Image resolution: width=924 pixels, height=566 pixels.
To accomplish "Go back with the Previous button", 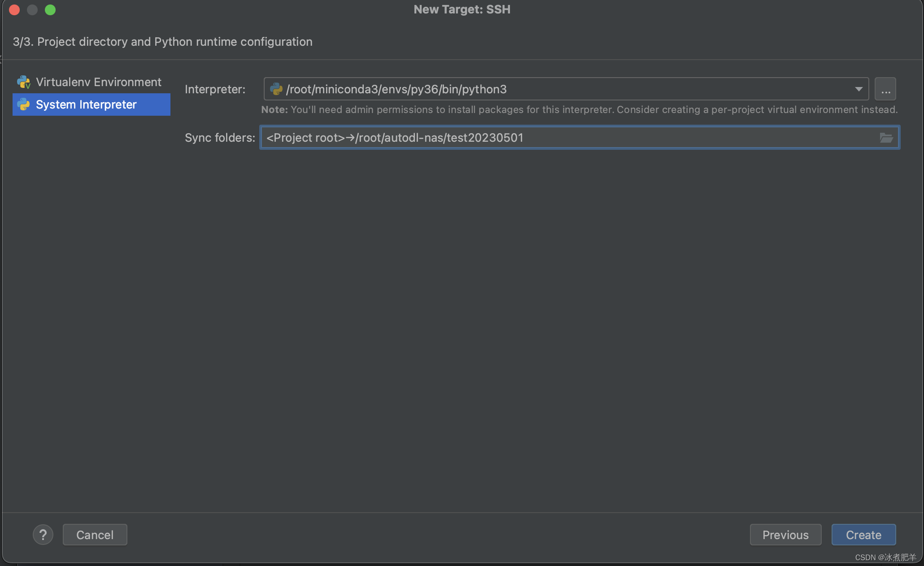I will click(x=785, y=535).
